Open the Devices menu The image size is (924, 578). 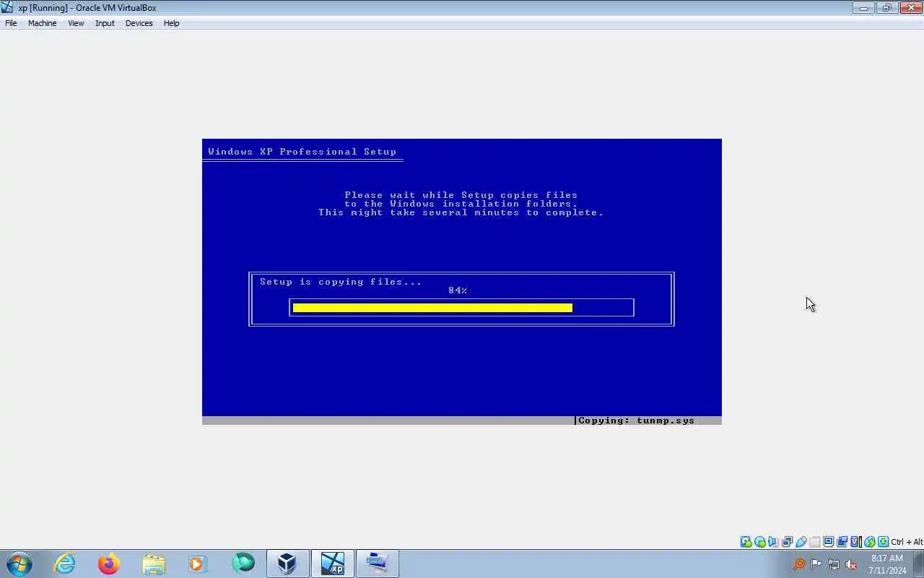(139, 23)
